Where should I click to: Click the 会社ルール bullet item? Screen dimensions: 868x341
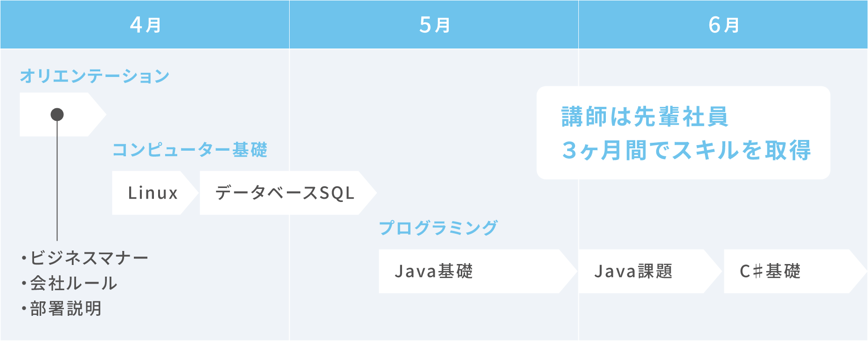pos(69,283)
